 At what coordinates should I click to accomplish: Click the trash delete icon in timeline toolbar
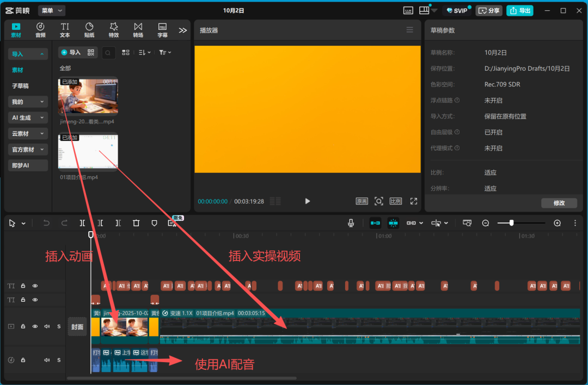(137, 223)
